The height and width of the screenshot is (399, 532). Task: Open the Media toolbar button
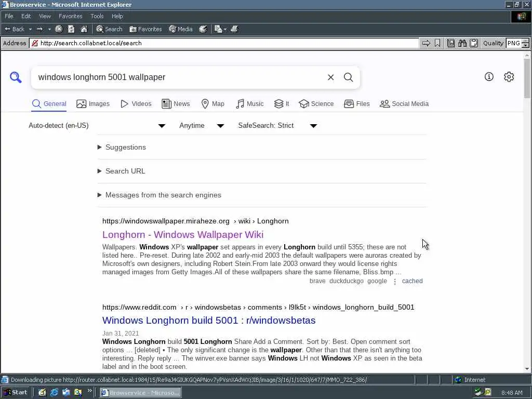click(x=181, y=29)
